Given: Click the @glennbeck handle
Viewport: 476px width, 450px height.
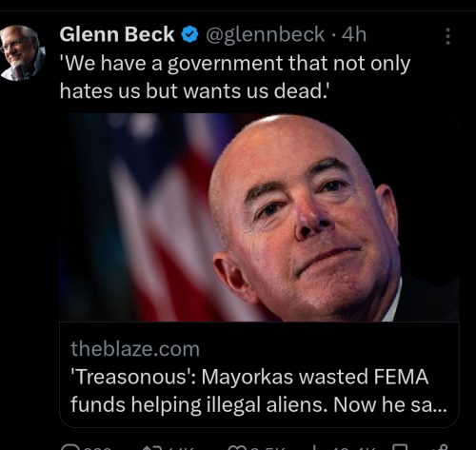Looking at the screenshot, I should 265,34.
